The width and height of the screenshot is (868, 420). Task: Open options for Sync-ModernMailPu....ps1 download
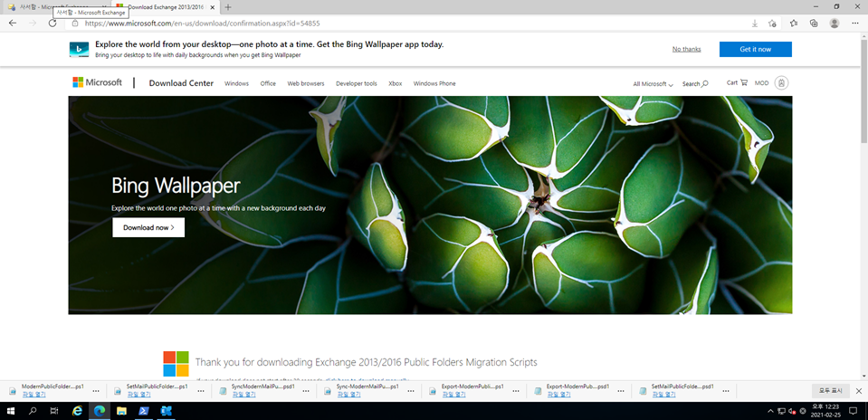point(412,391)
